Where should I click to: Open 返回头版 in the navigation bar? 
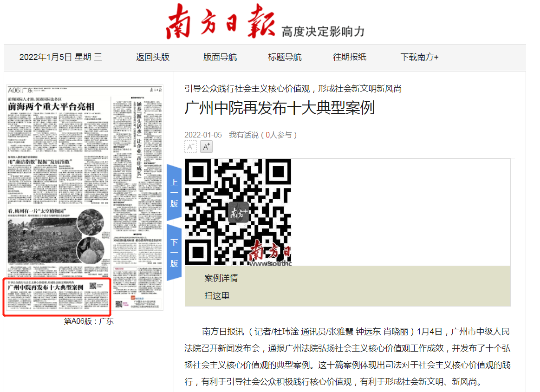click(153, 57)
